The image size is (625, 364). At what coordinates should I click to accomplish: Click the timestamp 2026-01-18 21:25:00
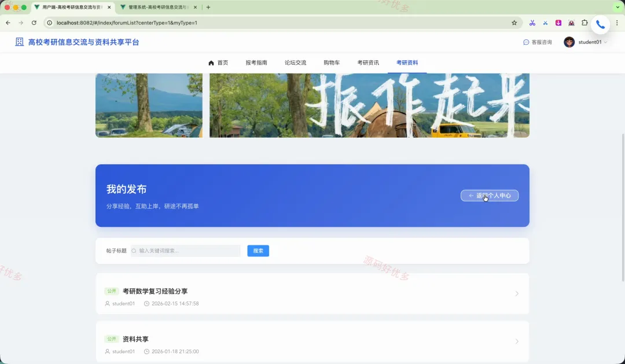tap(175, 352)
